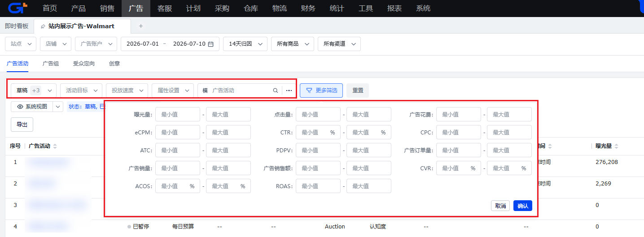
Task: Open the ellipsis more options icon
Action: 289,90
